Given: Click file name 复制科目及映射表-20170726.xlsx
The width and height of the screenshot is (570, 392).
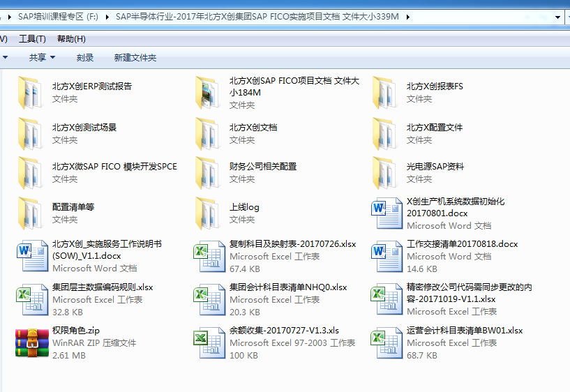Looking at the screenshot, I should pos(292,243).
